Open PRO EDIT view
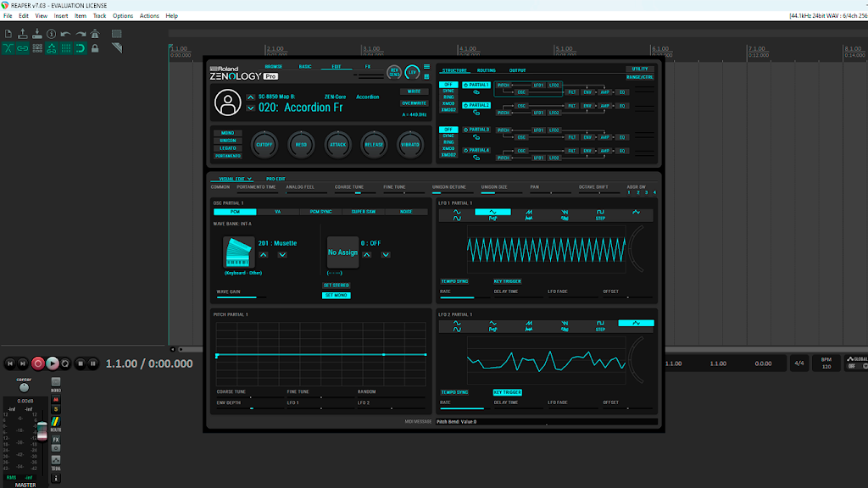Image resolution: width=868 pixels, height=488 pixels. pyautogui.click(x=275, y=179)
